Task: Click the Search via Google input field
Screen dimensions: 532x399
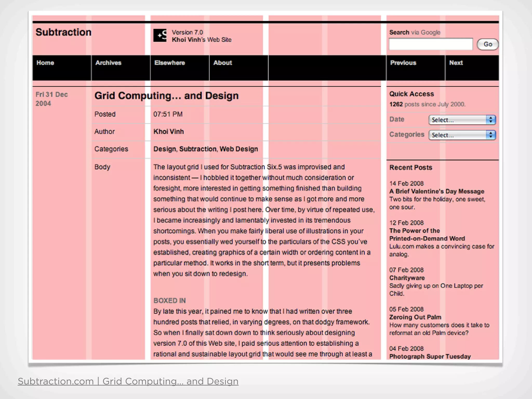Action: coord(431,44)
